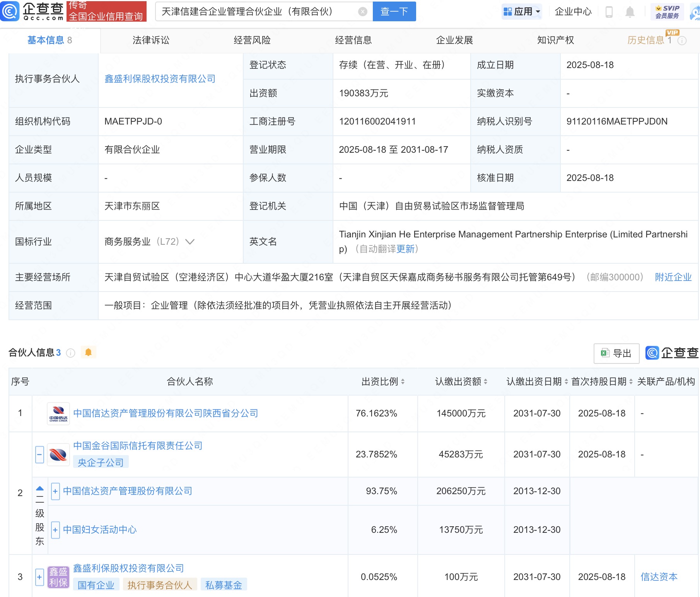The height and width of the screenshot is (597, 700).
Task: Select the taxpayer ID 91120116MAETPPJD0N
Action: [617, 121]
